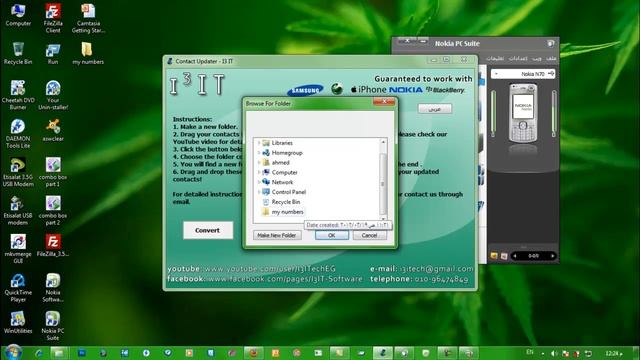Click the EN language indicator
This screenshot has height=360, width=640.
coord(529,352)
